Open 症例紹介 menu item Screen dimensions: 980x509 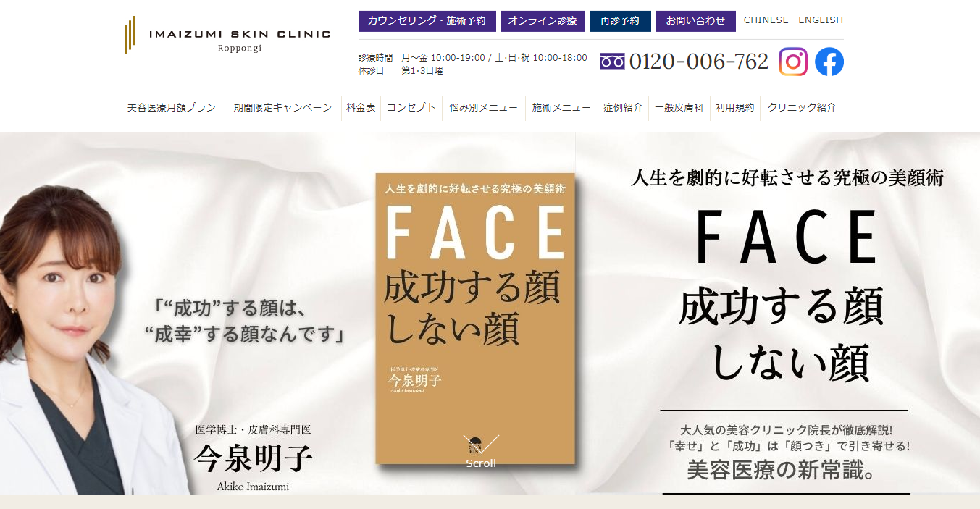pyautogui.click(x=623, y=107)
